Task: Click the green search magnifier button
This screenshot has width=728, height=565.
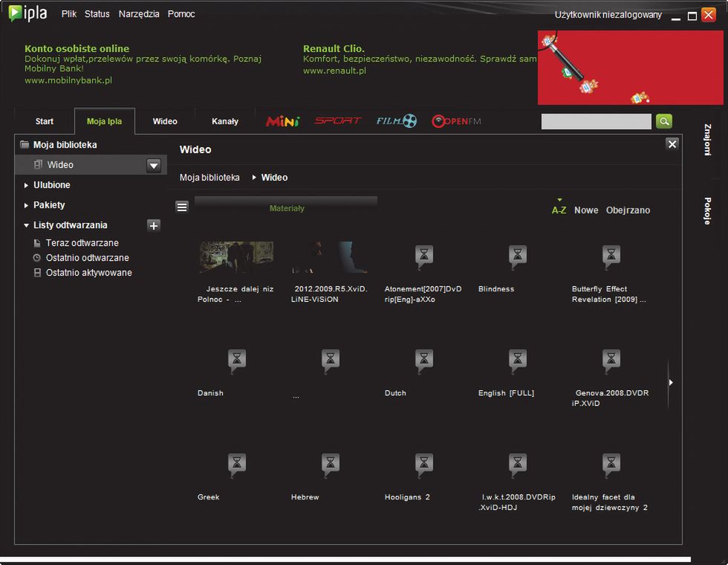Action: point(664,121)
